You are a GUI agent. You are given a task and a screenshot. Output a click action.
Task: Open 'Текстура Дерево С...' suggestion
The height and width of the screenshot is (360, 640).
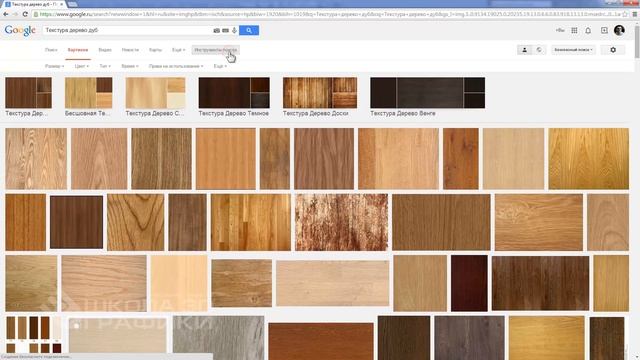point(155,97)
